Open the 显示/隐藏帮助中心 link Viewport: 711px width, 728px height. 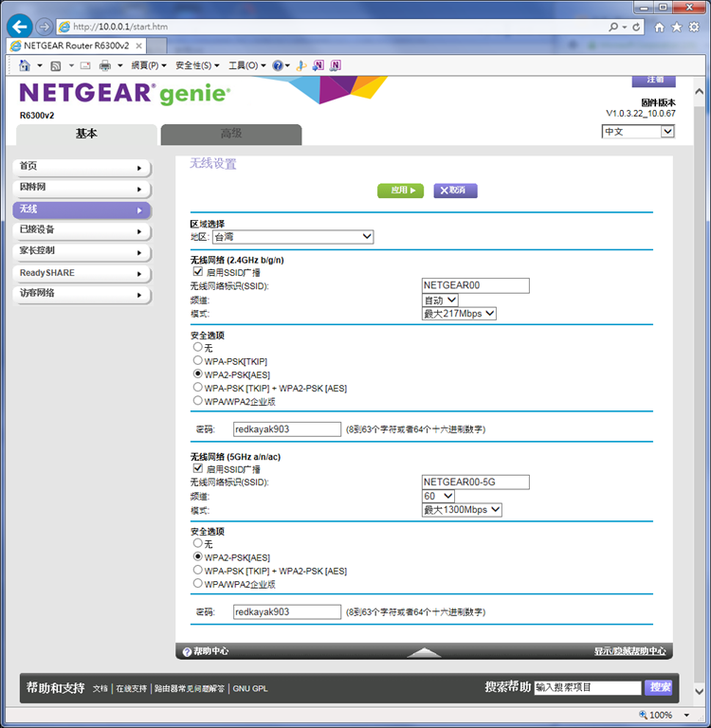tap(629, 651)
